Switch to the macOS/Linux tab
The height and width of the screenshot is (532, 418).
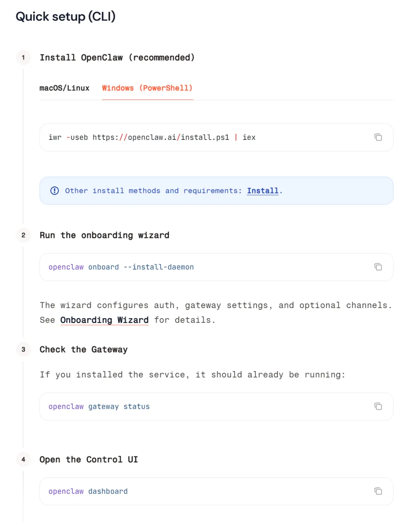click(64, 88)
